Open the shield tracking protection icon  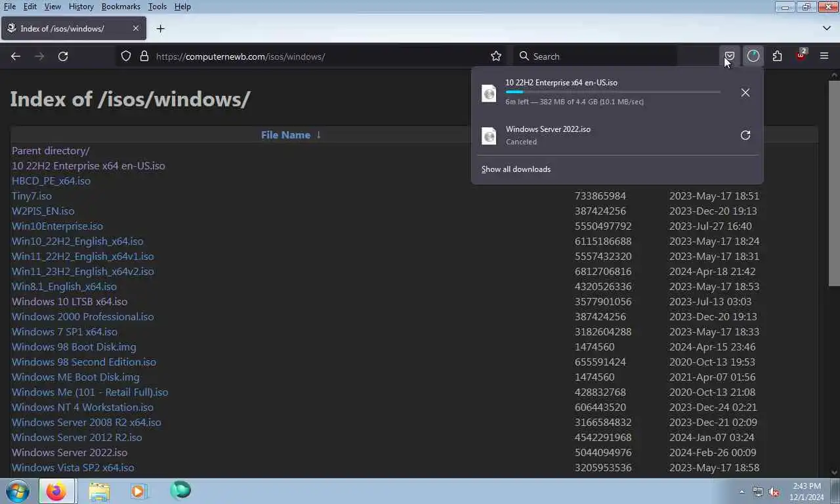(126, 56)
